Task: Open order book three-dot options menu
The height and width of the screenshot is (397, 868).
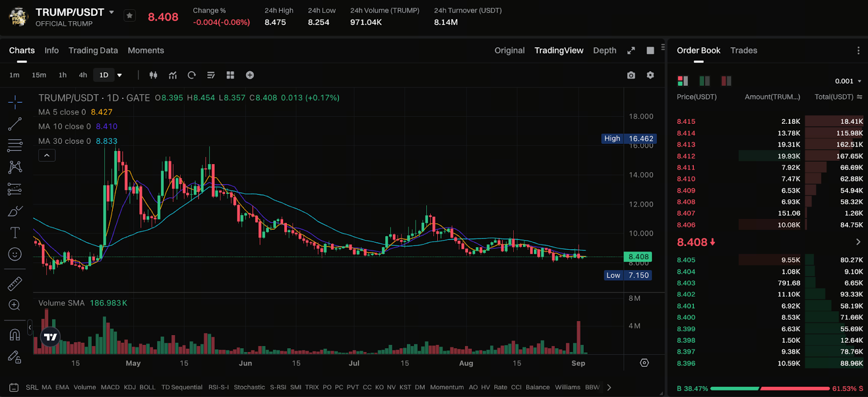Action: (858, 51)
